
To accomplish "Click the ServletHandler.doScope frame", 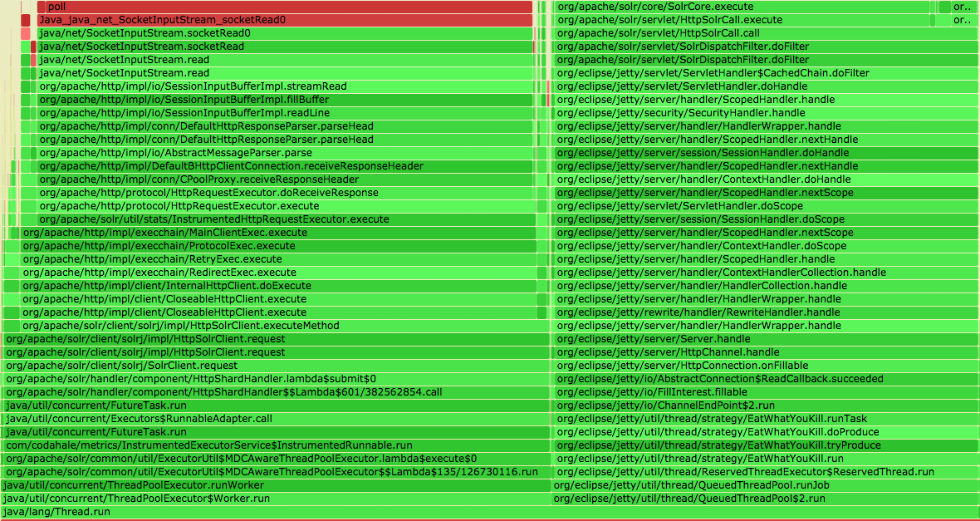I will [x=767, y=206].
